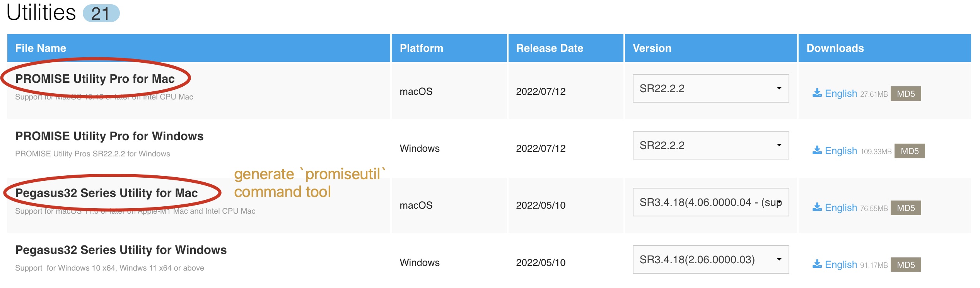Click download icon for Pegasus32 Series Utility for Windows
This screenshot has width=980, height=288.
click(817, 264)
